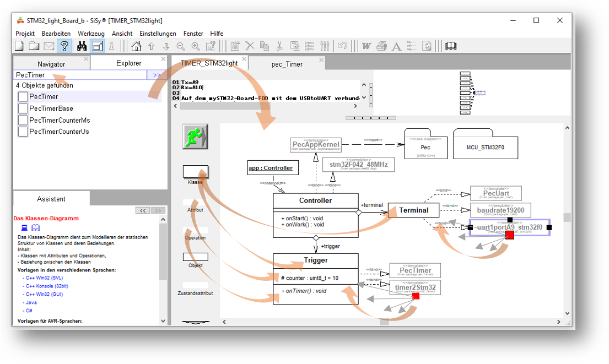Image resolution: width=609 pixels, height=364 pixels.
Task: Open the Werkzeug menu
Action: [x=91, y=34]
